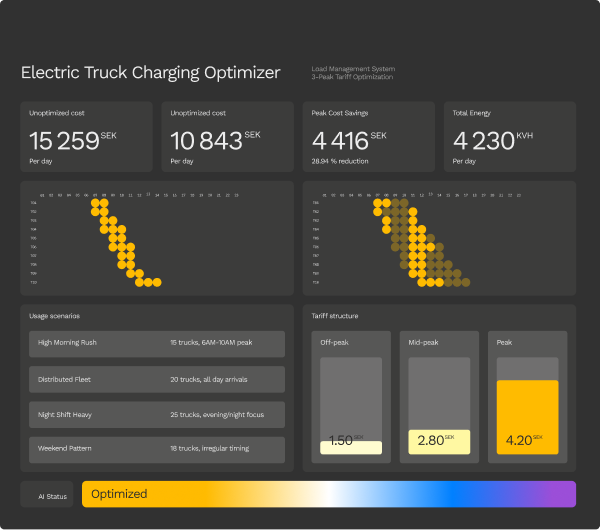The height and width of the screenshot is (530, 600).
Task: Click the right optimized charging schedule chart
Action: coord(439,238)
